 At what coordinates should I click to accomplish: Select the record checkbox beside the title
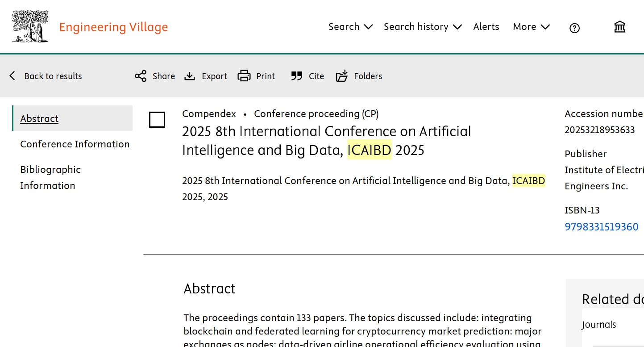tap(157, 120)
